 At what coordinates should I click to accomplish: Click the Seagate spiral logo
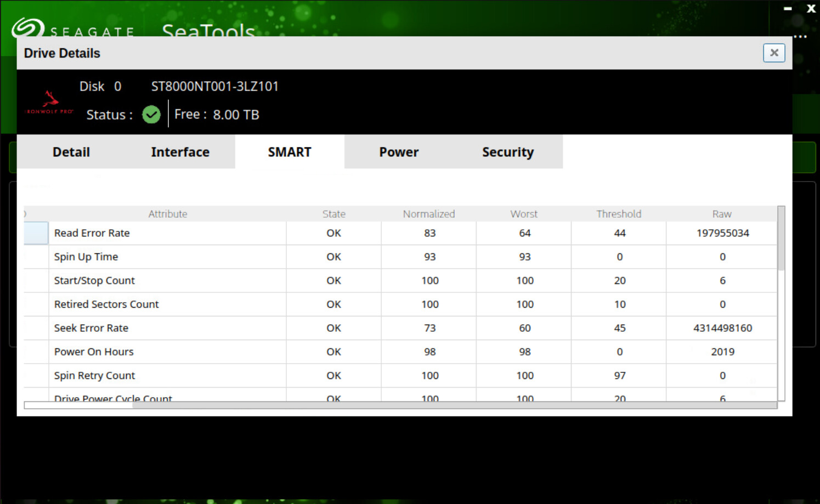click(x=27, y=28)
